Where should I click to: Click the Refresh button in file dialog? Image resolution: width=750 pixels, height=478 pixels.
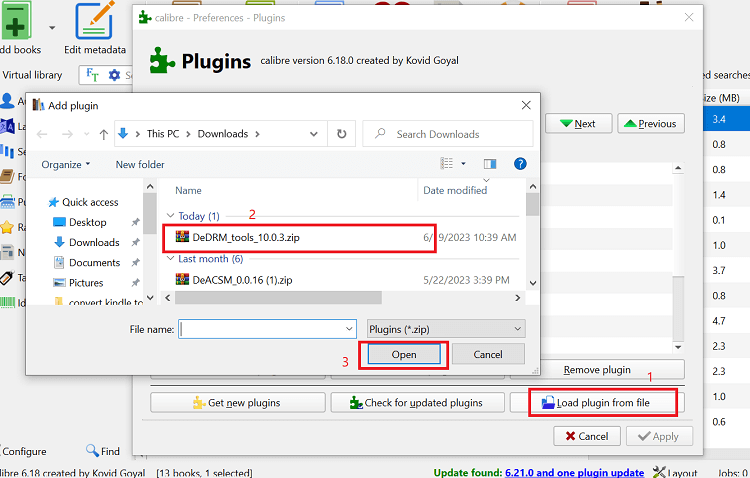click(342, 134)
